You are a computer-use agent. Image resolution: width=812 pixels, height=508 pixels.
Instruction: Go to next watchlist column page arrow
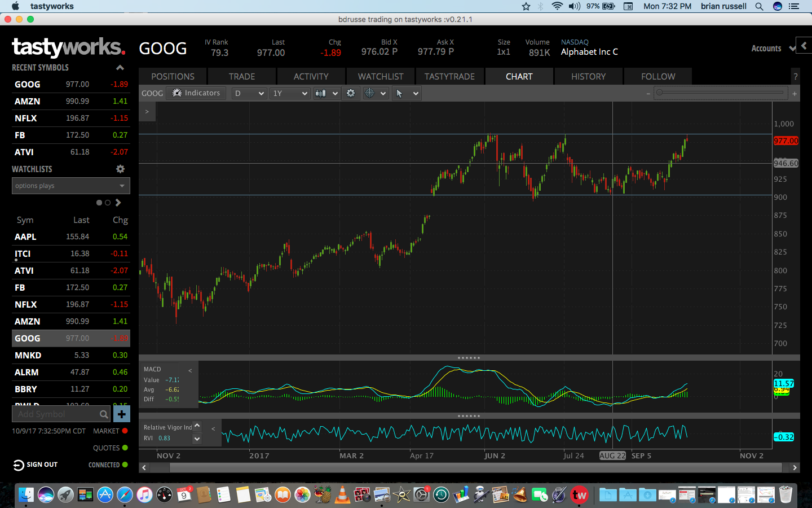pyautogui.click(x=118, y=203)
